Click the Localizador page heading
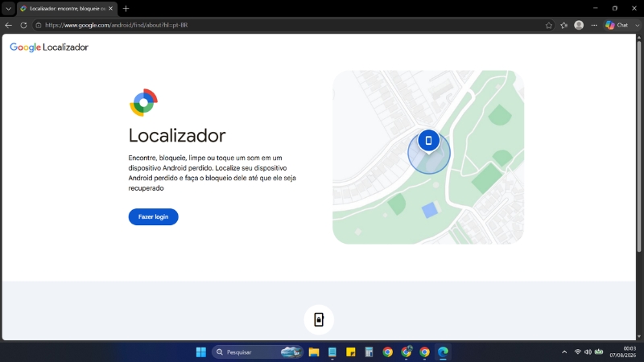 [x=177, y=135]
